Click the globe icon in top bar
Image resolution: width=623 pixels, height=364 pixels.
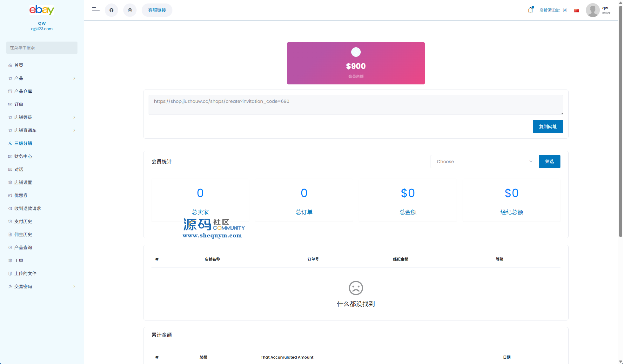point(111,10)
